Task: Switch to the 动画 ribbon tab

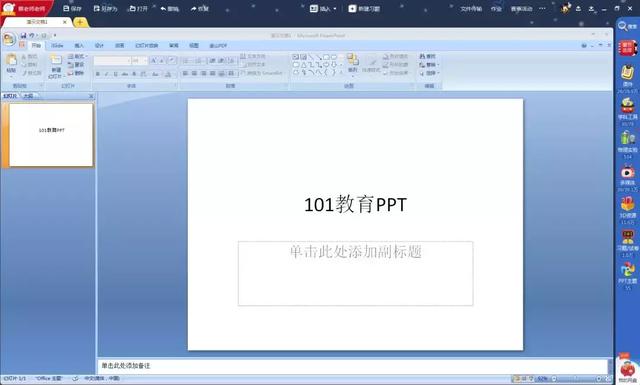Action: [119, 45]
